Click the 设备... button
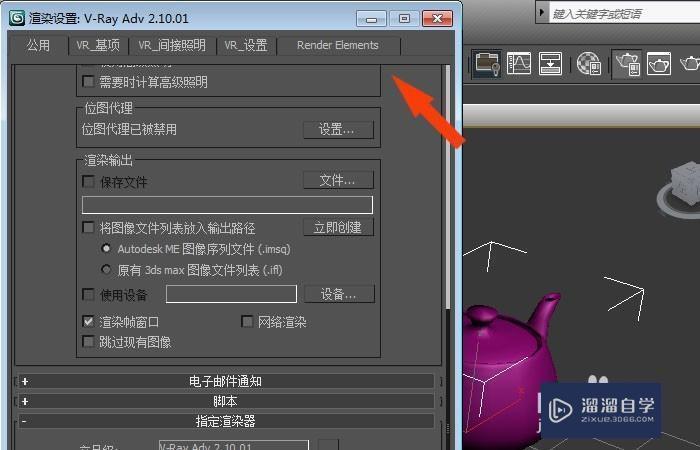This screenshot has width=700, height=450. coord(339,294)
